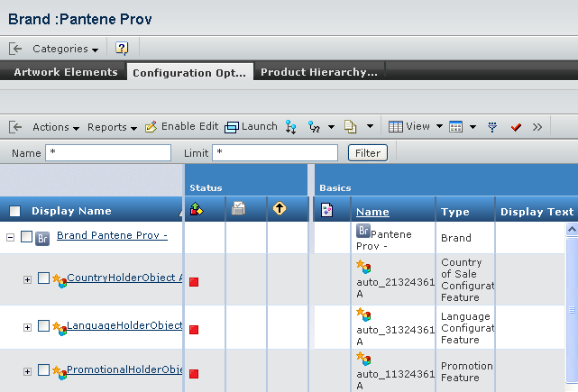The image size is (578, 392).
Task: Click the colored shapes status column icon
Action: coord(197,209)
